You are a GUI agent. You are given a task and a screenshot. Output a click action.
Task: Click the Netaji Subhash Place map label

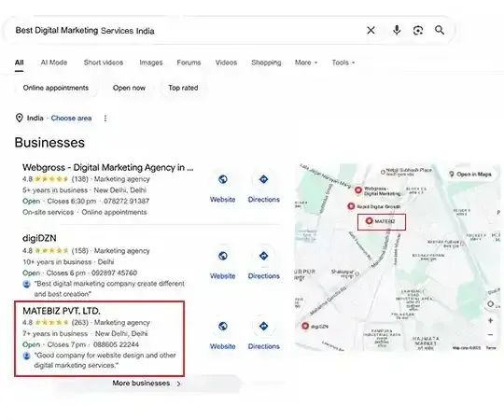pos(409,171)
